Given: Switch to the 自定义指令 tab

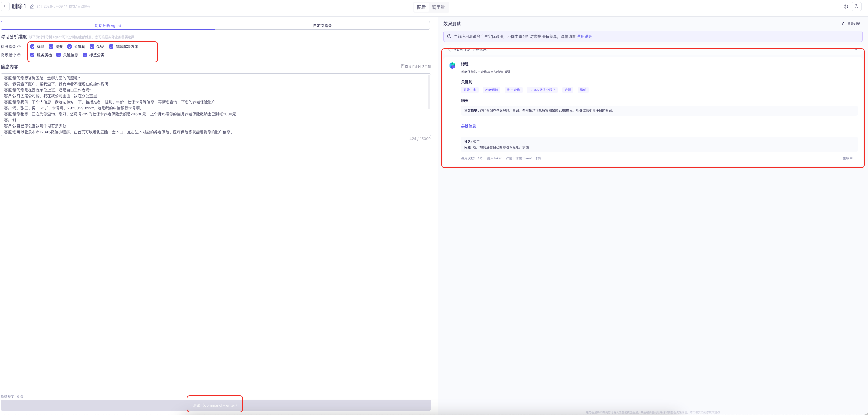Looking at the screenshot, I should click(323, 26).
